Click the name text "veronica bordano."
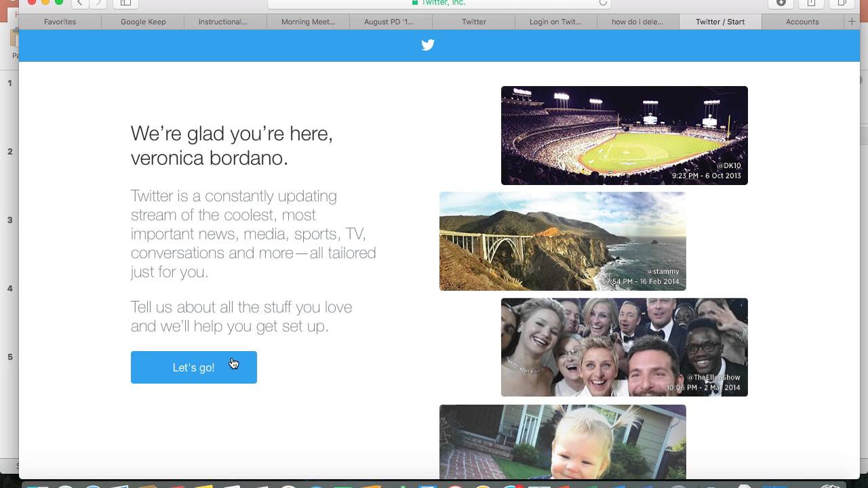 tap(210, 158)
